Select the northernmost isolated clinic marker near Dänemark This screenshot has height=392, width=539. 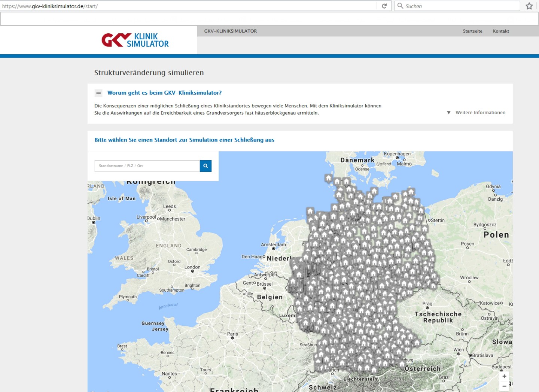[328, 178]
